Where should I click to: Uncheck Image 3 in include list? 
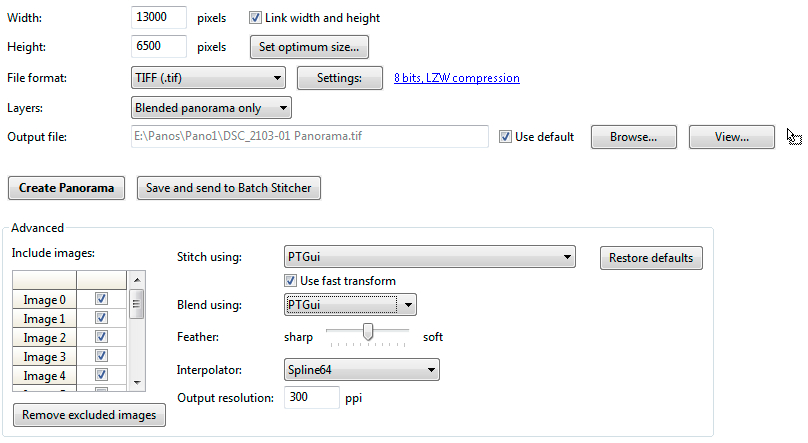(102, 356)
